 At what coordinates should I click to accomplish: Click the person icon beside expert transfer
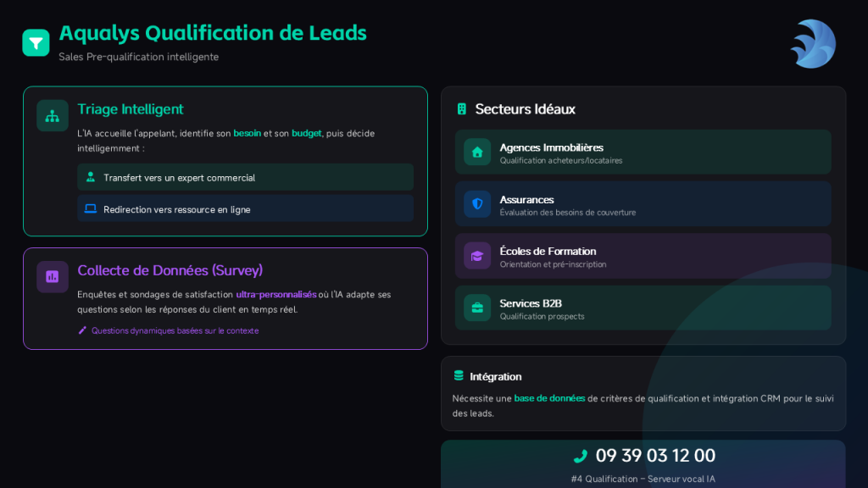[91, 177]
